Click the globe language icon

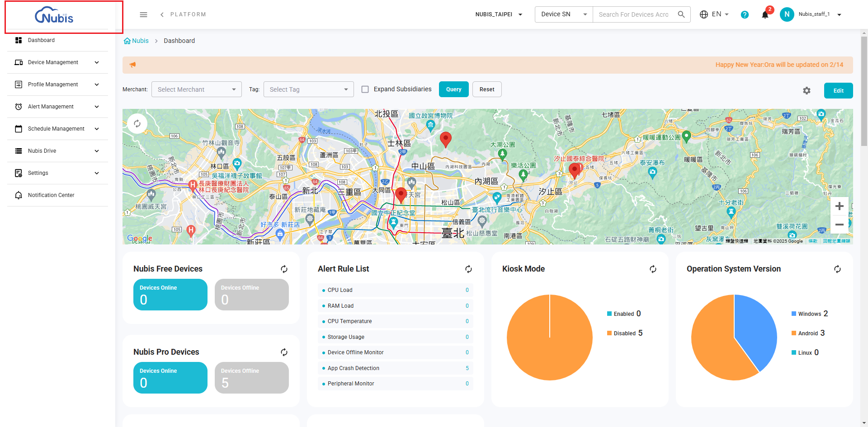point(704,14)
